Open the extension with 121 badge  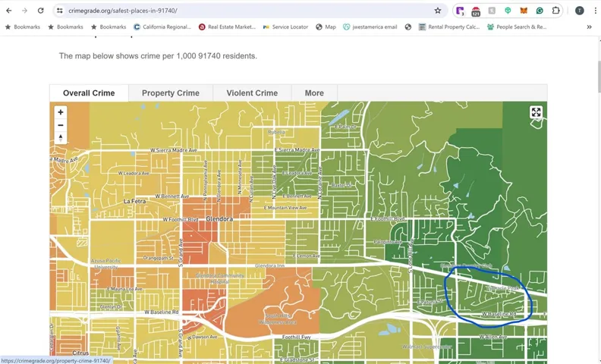[476, 11]
